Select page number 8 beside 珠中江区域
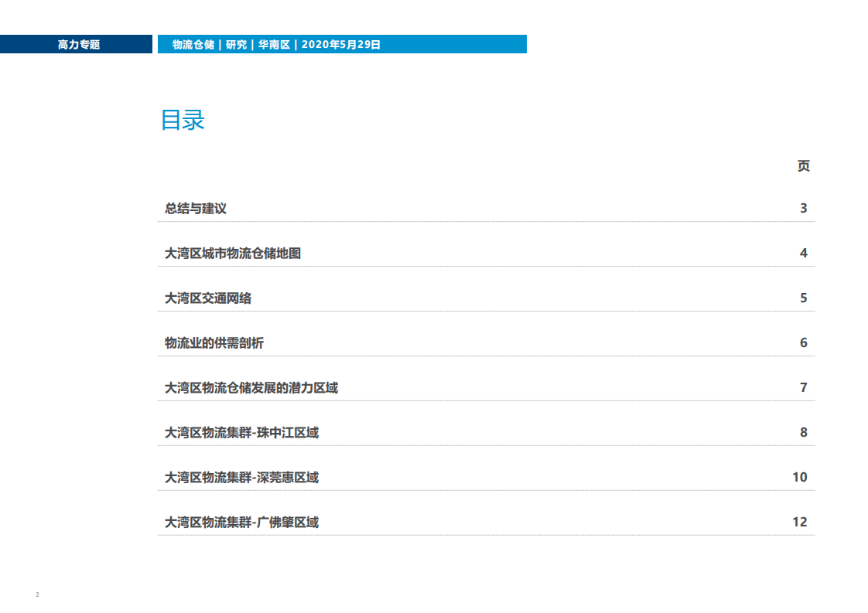 click(x=803, y=432)
